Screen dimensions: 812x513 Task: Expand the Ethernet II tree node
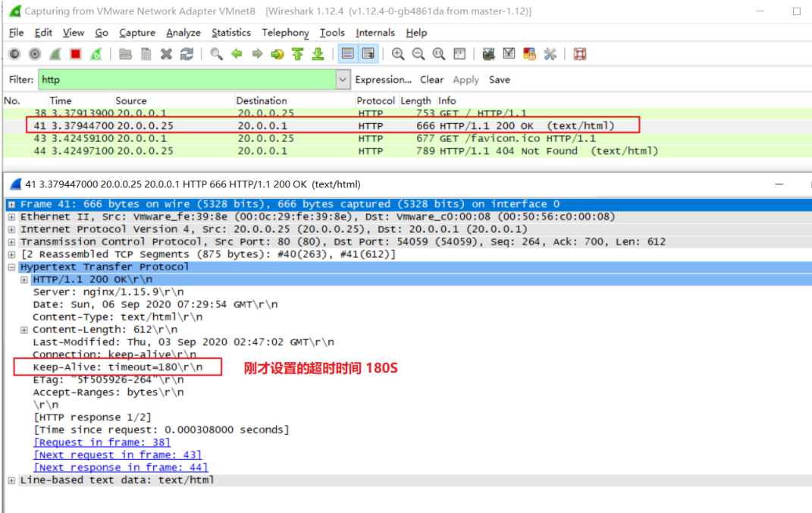coord(11,217)
